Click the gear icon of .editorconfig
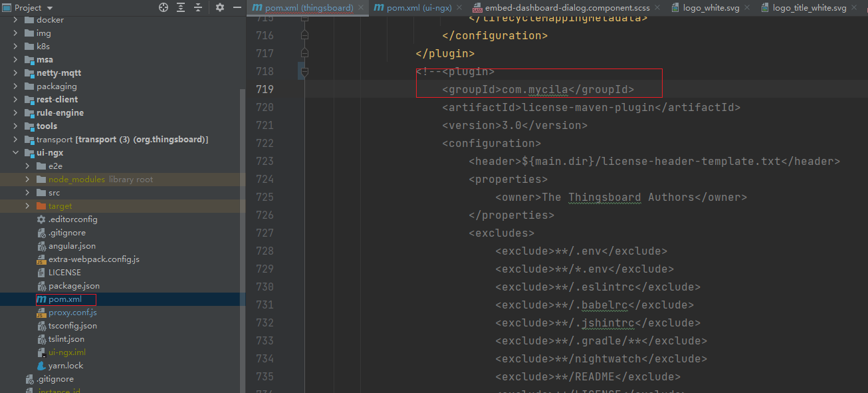Image resolution: width=868 pixels, height=393 pixels. tap(41, 219)
